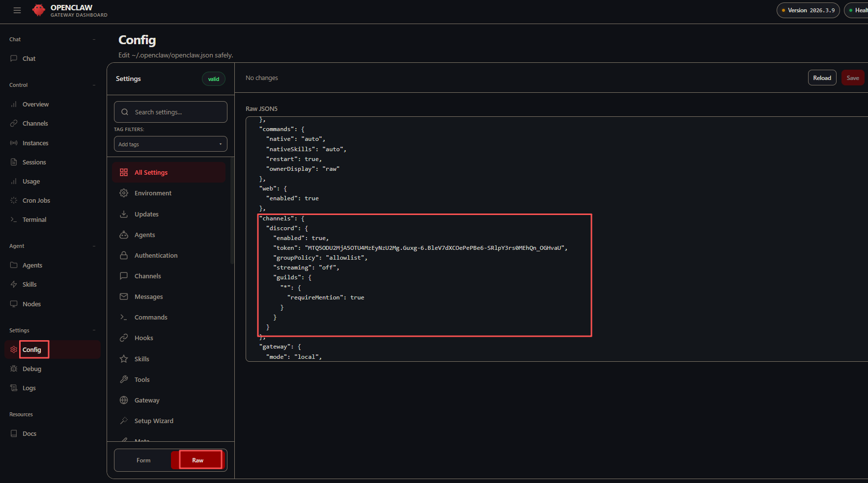This screenshot has height=483, width=868.
Task: Collapse the Settings sidebar section
Action: 94,330
